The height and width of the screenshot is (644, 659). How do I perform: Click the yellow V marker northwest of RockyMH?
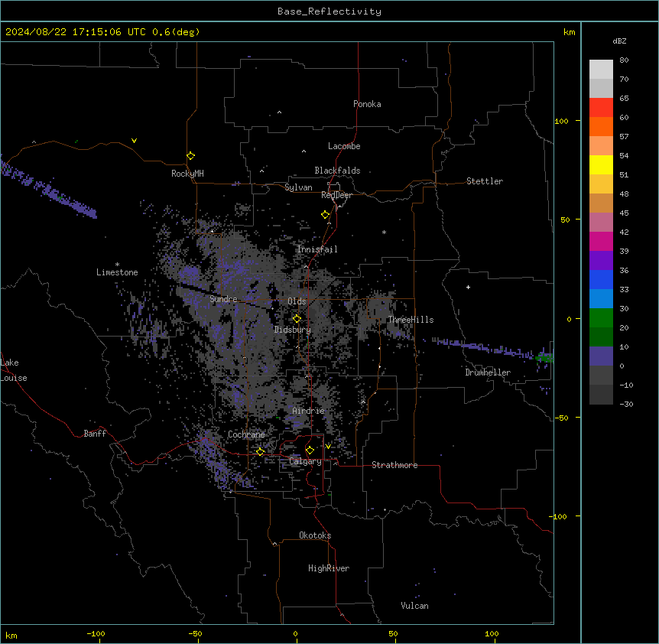pos(134,141)
